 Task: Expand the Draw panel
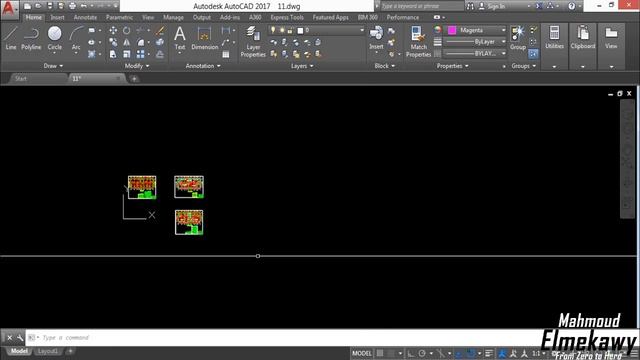[x=53, y=66]
